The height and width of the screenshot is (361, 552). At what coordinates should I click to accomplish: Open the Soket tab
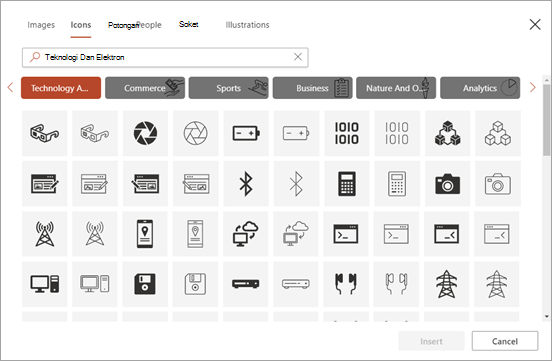[x=189, y=24]
